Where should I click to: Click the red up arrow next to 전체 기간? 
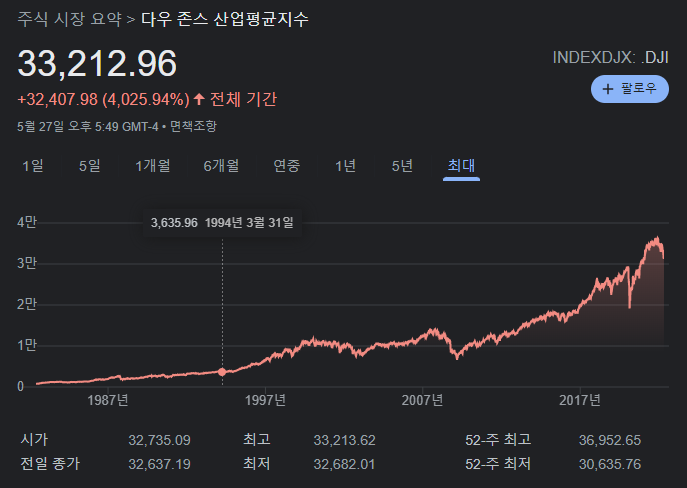199,99
